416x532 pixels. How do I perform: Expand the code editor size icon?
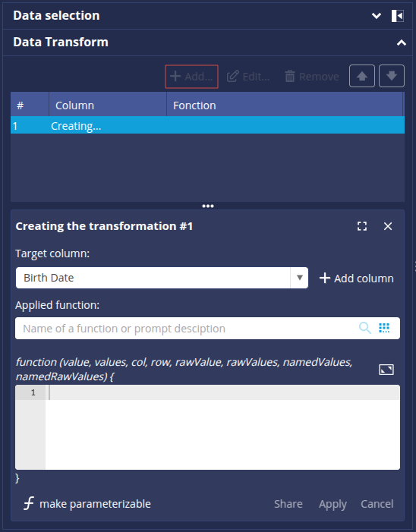386,370
